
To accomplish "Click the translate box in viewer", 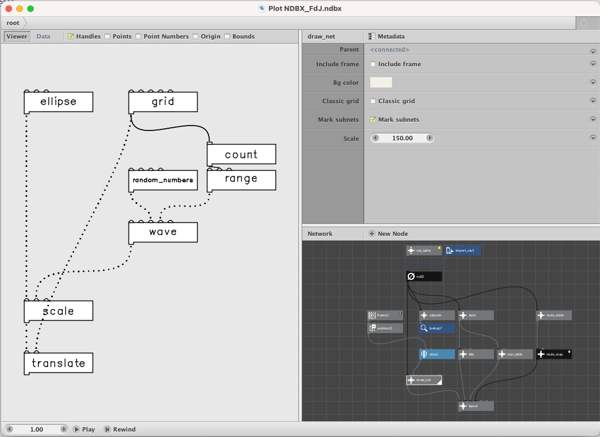I will [59, 363].
